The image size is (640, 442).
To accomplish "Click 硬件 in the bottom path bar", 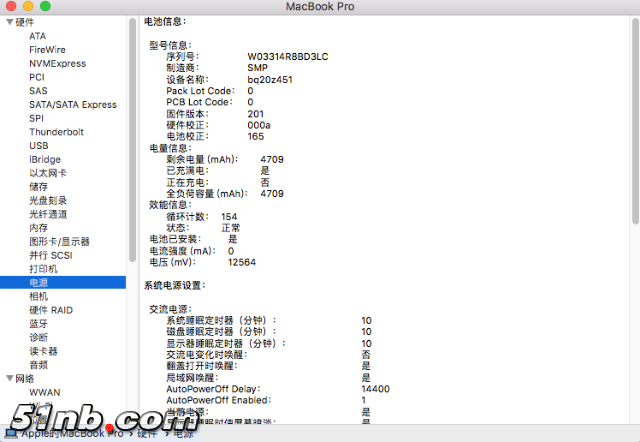I will coord(146,434).
